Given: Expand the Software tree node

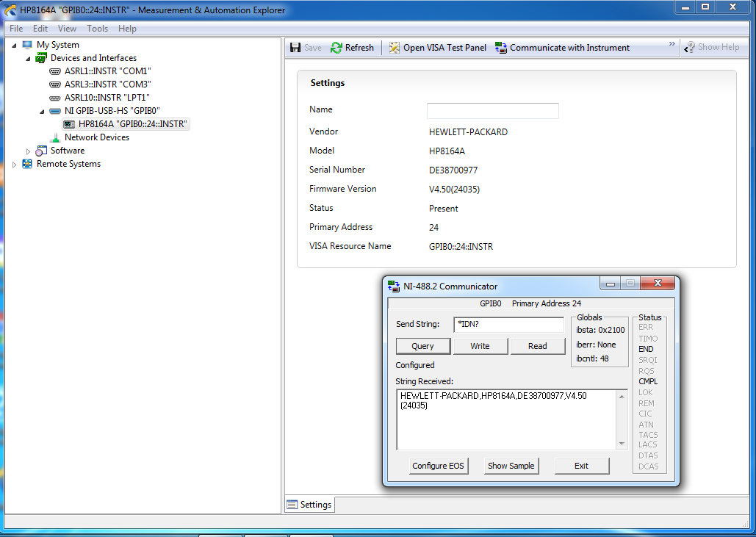Looking at the screenshot, I should coord(28,151).
